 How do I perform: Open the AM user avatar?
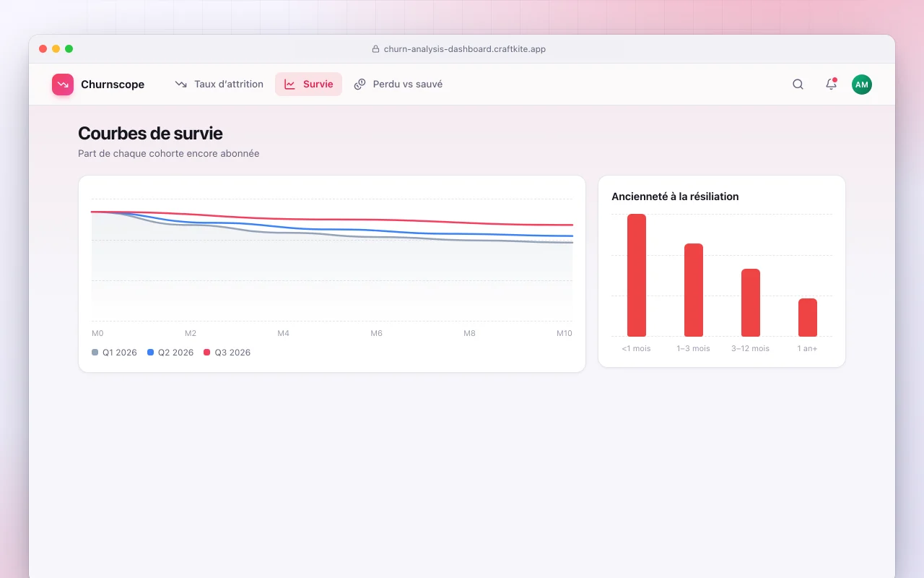862,85
